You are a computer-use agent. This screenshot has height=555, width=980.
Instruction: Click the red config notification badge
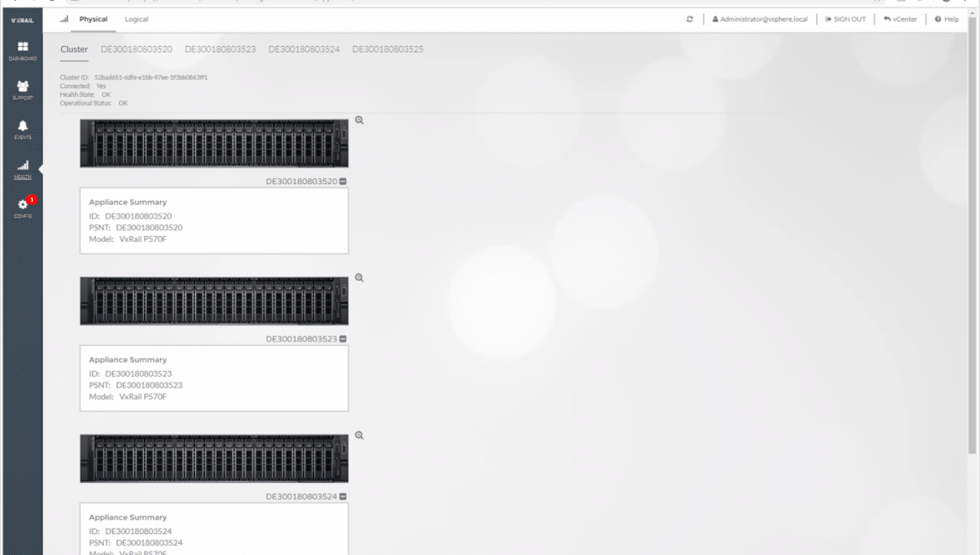click(x=32, y=200)
